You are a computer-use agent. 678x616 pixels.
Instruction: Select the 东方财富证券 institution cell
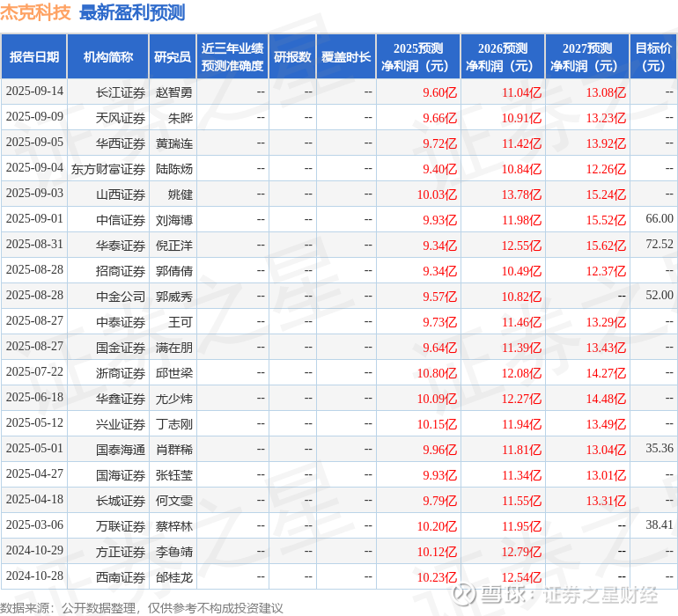(x=108, y=169)
